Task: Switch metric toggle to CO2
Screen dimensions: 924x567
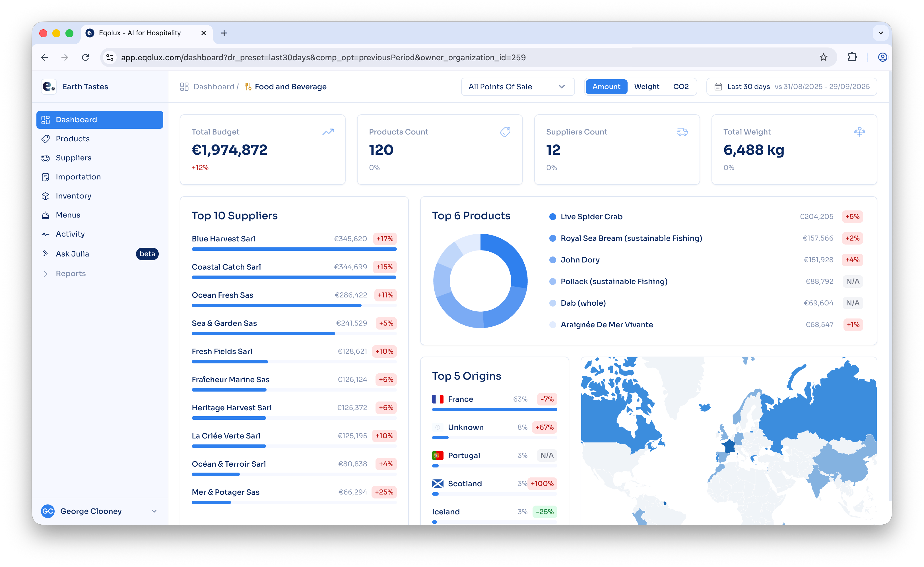Action: pyautogui.click(x=680, y=87)
